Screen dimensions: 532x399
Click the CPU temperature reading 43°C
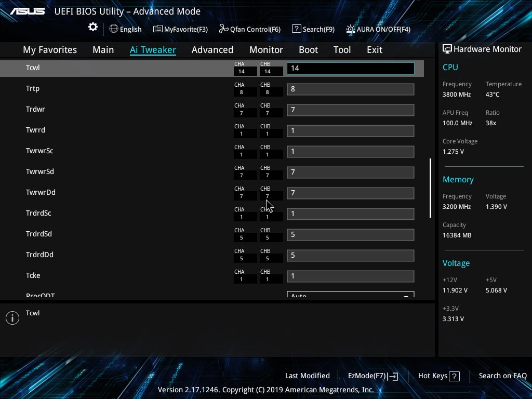tap(493, 95)
